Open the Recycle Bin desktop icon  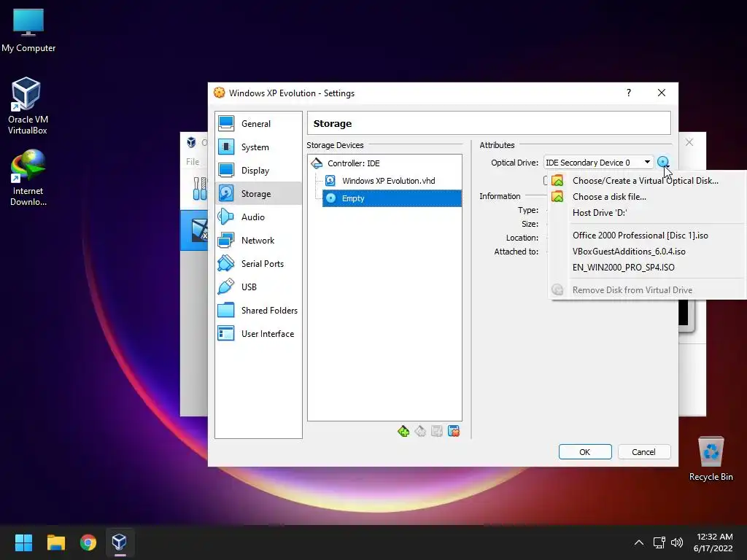click(711, 459)
